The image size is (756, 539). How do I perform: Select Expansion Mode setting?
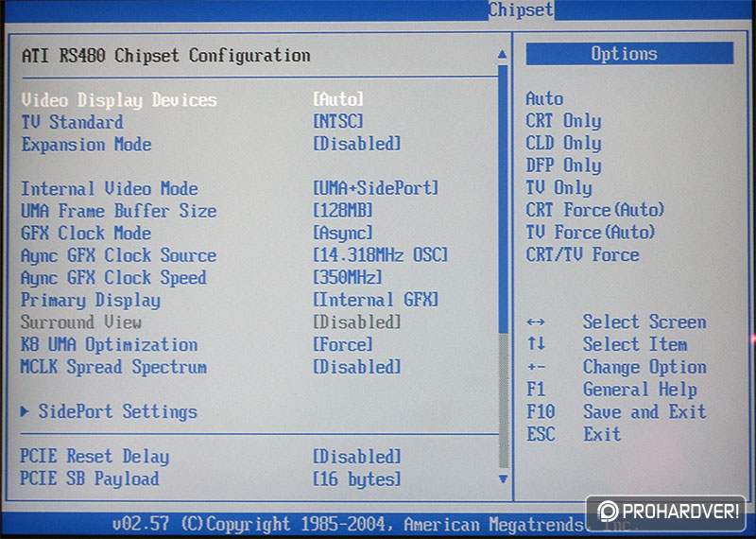click(x=87, y=145)
